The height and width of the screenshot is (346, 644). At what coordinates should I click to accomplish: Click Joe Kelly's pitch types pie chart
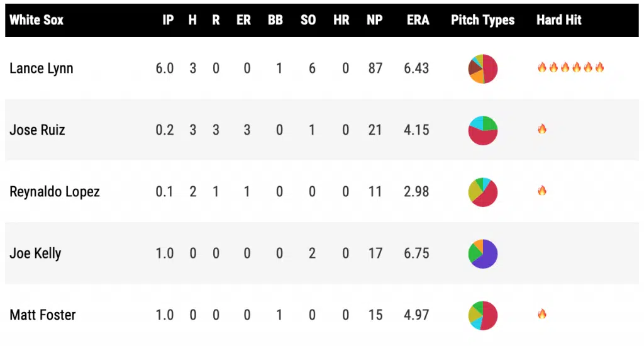483,254
